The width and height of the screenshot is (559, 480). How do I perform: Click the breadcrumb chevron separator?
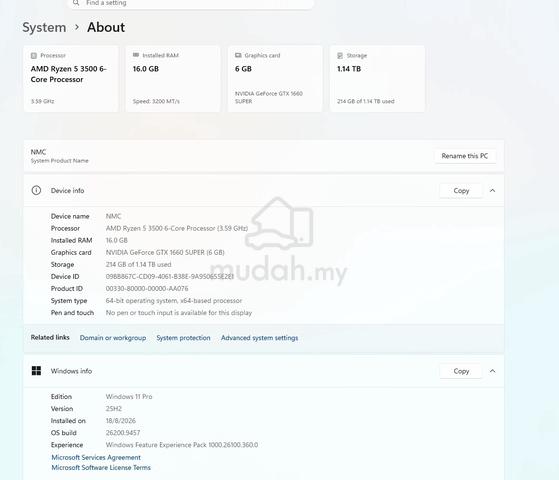[77, 27]
